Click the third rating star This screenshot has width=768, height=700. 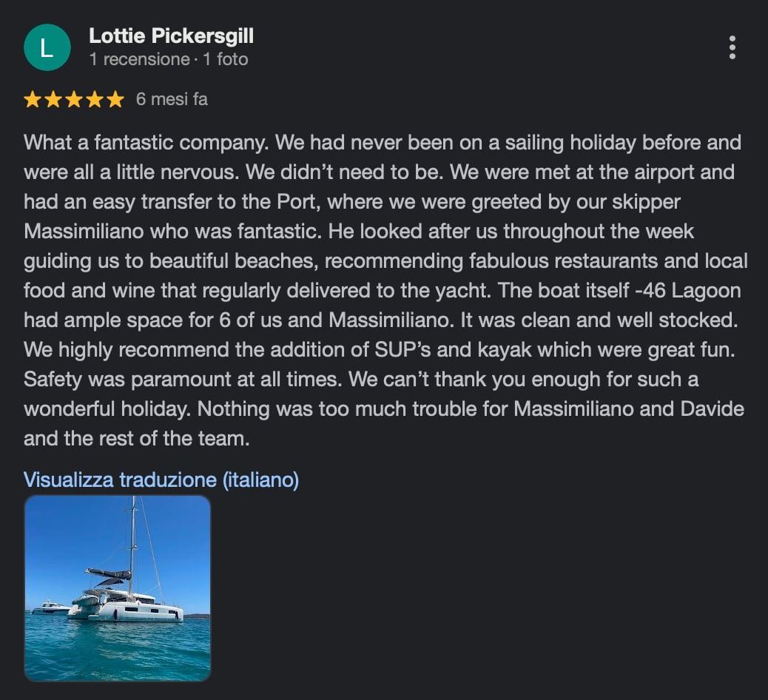click(74, 99)
